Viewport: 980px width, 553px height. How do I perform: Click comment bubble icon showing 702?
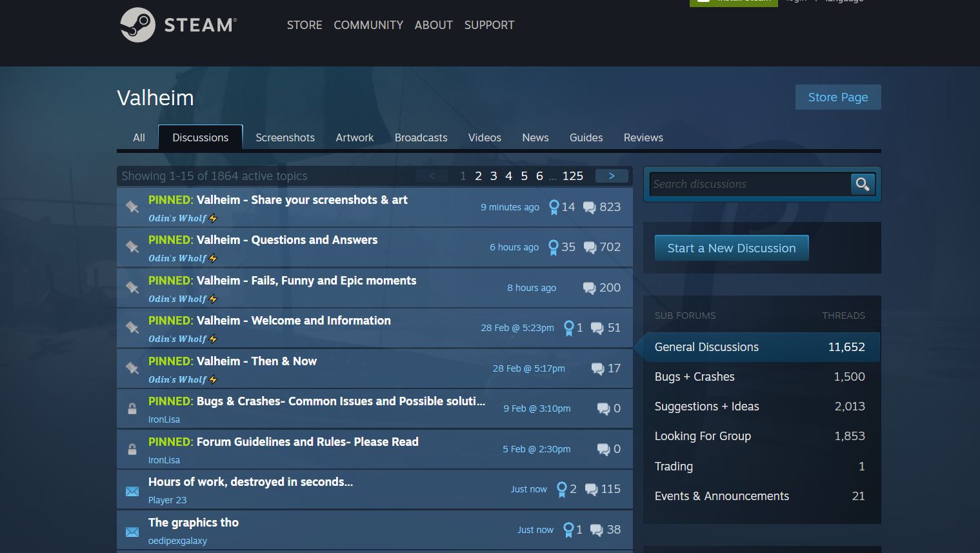click(x=590, y=247)
